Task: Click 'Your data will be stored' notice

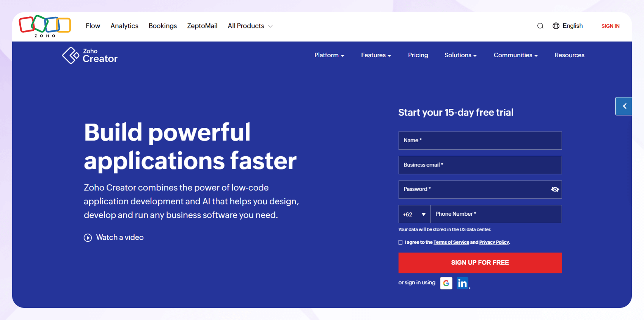Action: [x=445, y=230]
